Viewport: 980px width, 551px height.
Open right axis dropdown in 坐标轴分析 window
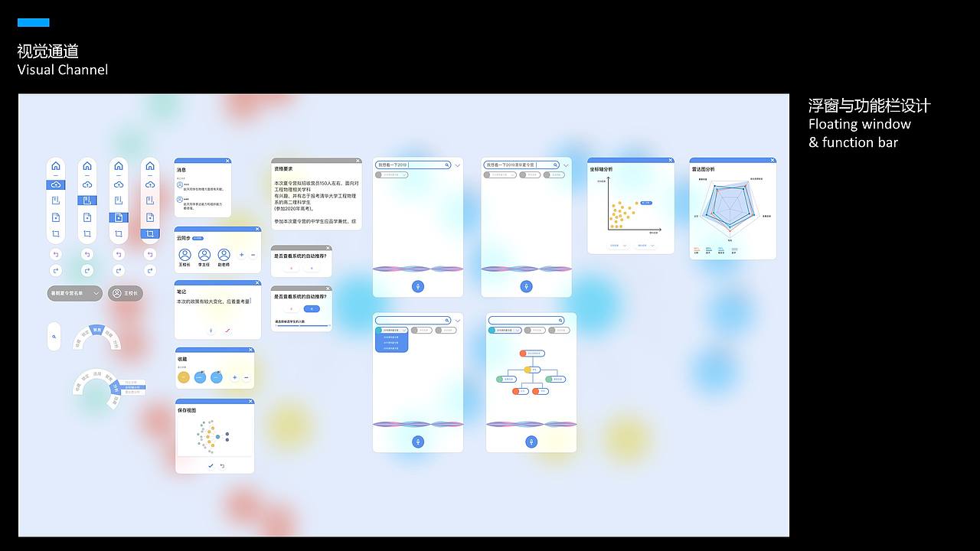[646, 246]
